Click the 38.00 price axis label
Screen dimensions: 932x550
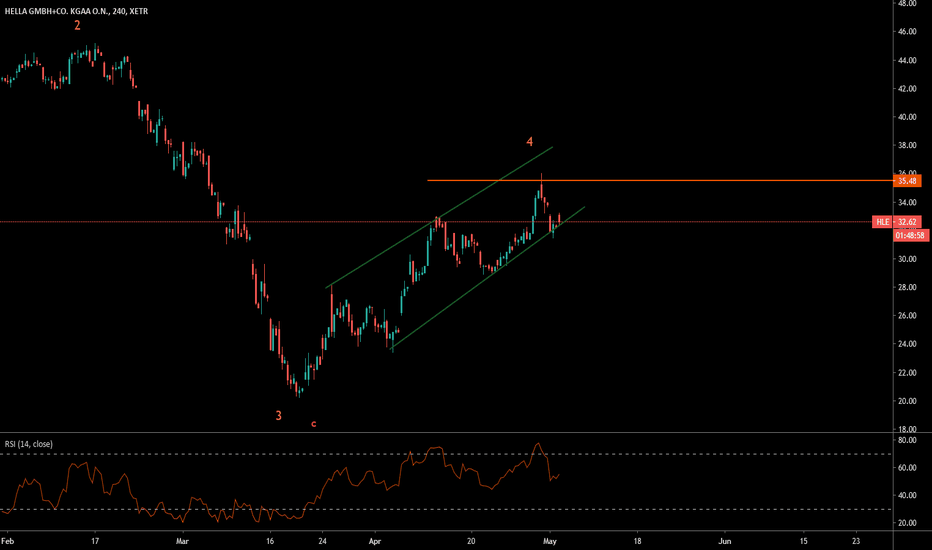907,146
